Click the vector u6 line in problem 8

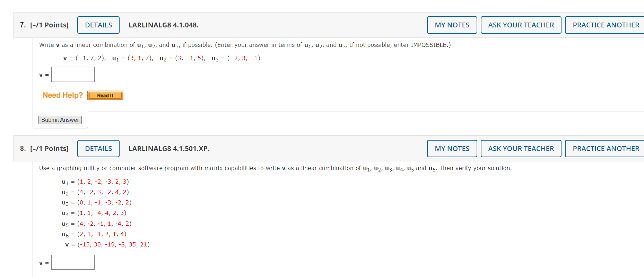point(94,234)
